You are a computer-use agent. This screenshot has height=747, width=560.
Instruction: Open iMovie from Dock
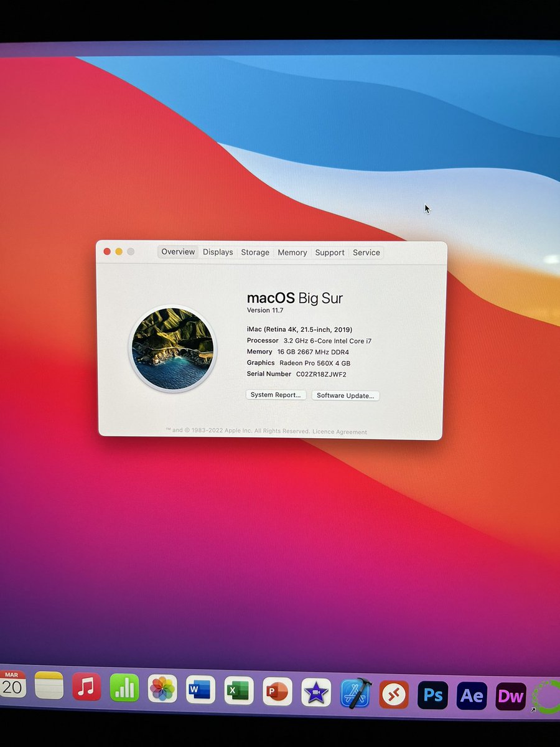pos(316,692)
